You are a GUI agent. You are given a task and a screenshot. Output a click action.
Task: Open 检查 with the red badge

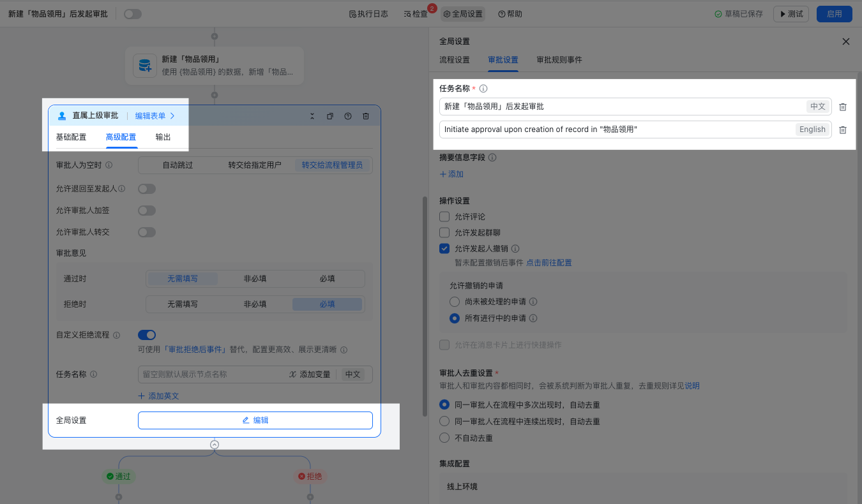tap(416, 14)
